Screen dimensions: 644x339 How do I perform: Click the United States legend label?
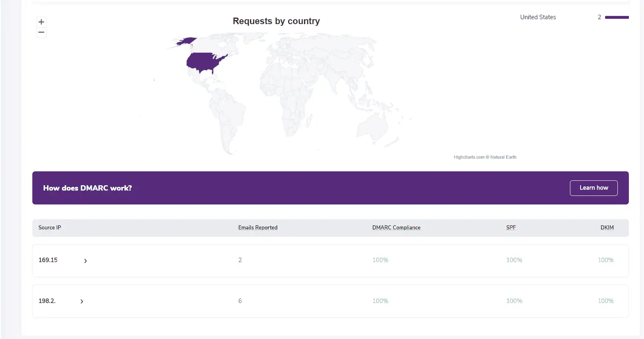538,17
